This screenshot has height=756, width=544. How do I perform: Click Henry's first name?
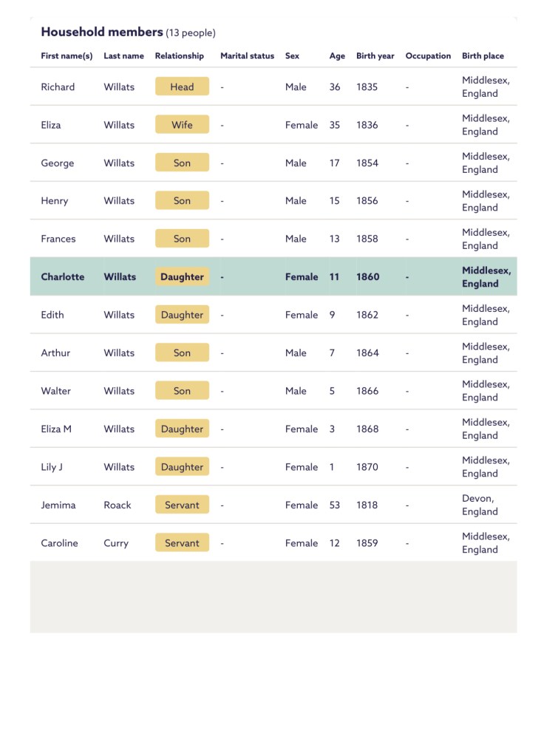point(55,201)
